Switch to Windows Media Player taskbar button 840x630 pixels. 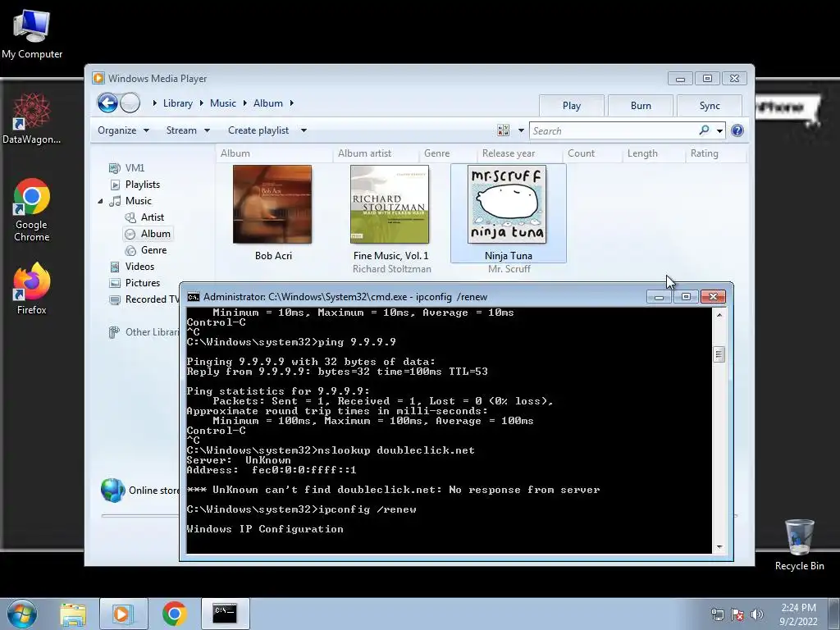tap(123, 614)
